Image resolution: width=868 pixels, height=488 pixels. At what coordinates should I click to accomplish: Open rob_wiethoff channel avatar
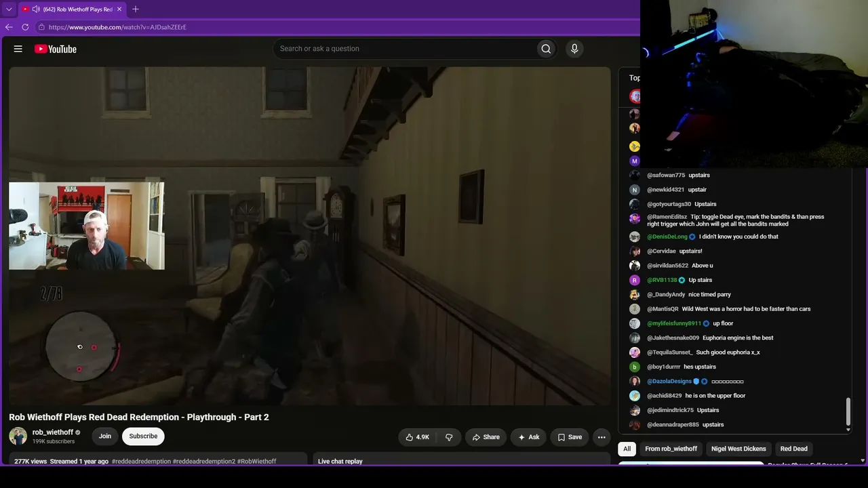(18, 436)
